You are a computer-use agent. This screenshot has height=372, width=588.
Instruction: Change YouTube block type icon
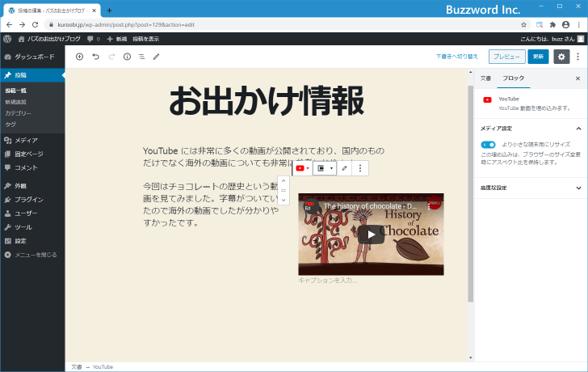(x=302, y=168)
